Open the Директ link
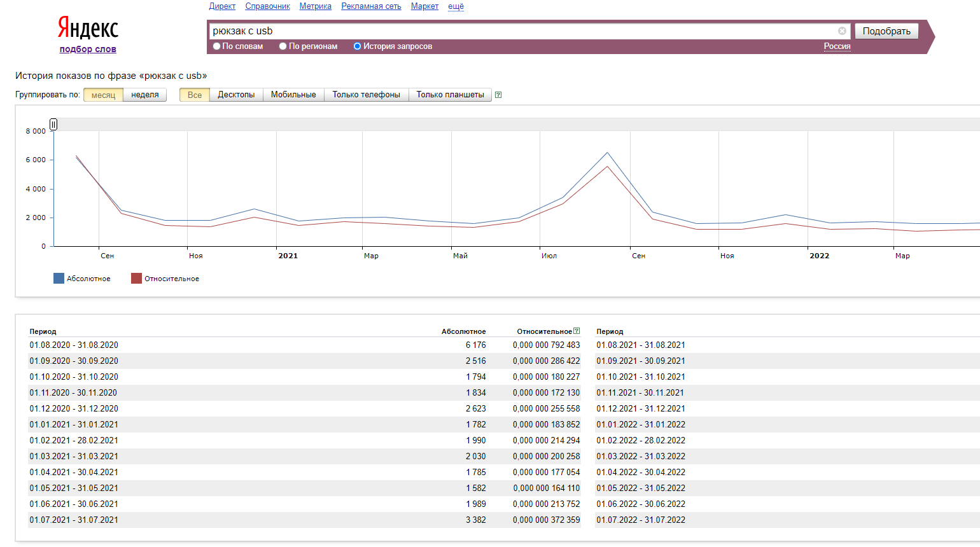This screenshot has height=547, width=980. point(222,6)
